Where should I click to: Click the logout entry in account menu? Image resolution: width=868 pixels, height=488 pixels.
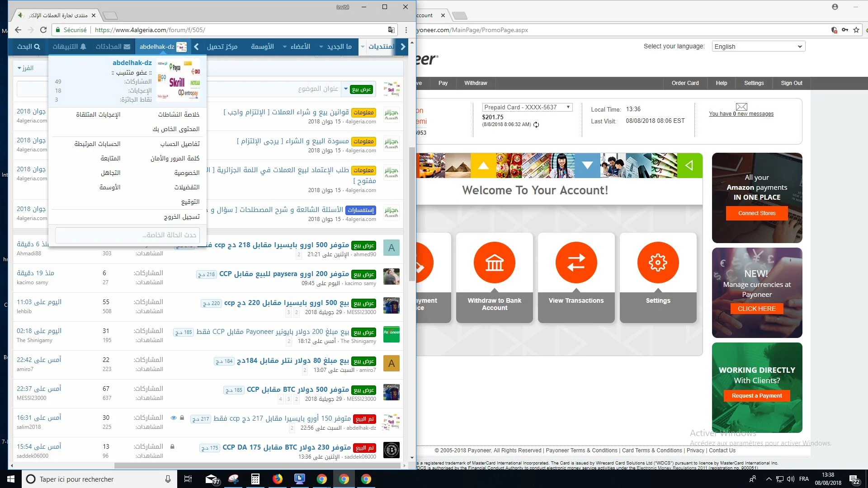pyautogui.click(x=181, y=217)
